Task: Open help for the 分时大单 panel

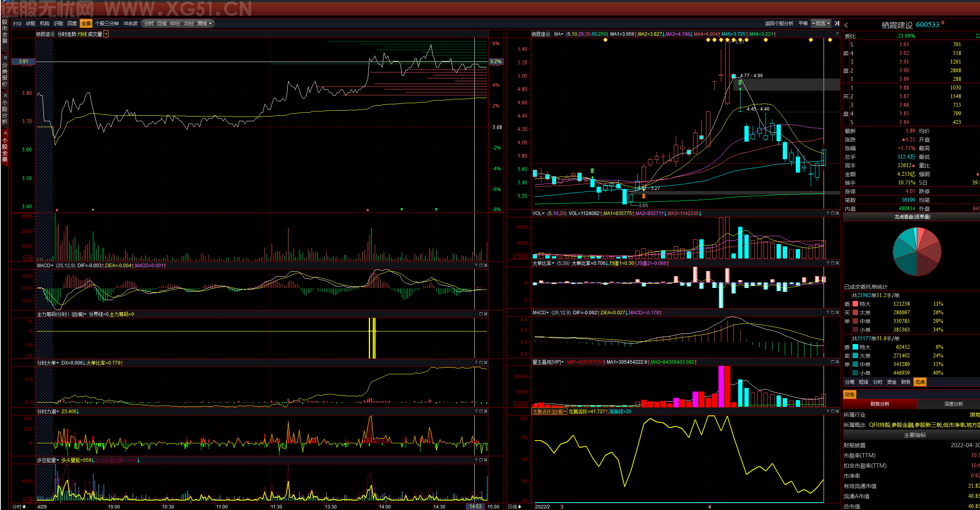Action: [x=476, y=362]
